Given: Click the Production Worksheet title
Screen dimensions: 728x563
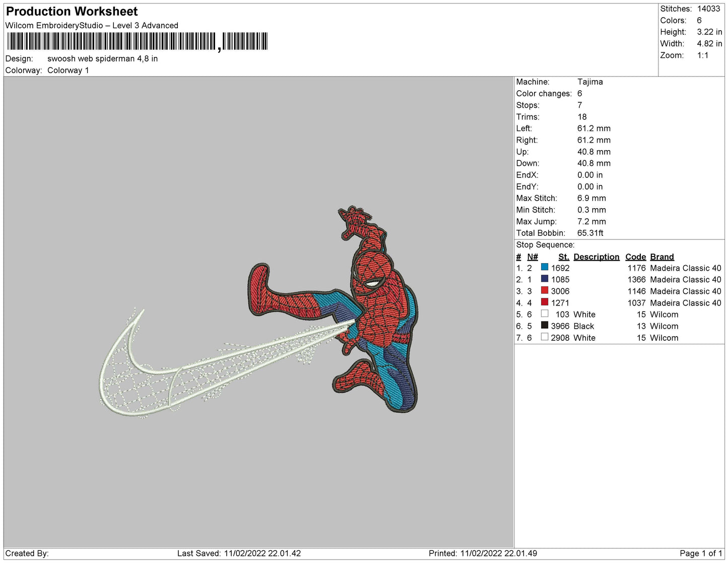Looking at the screenshot, I should coord(72,12).
